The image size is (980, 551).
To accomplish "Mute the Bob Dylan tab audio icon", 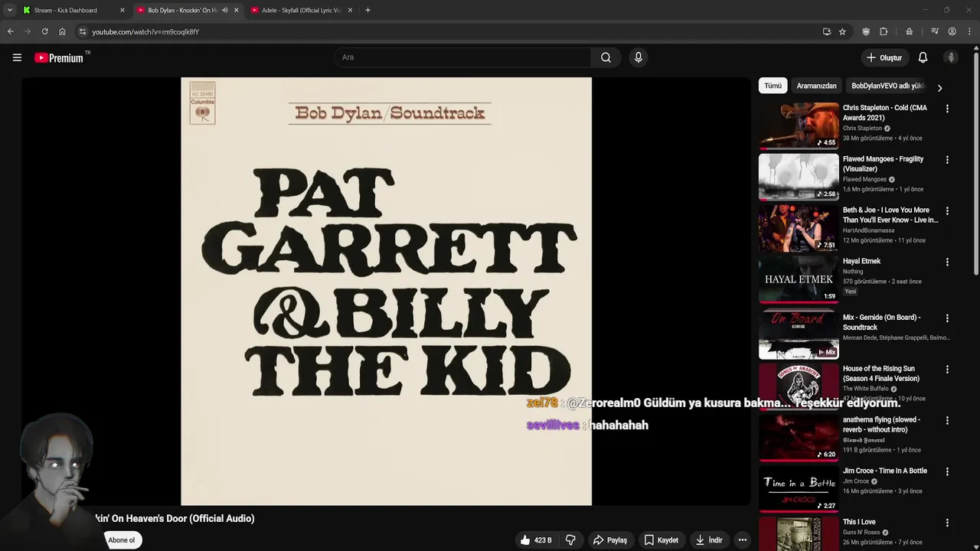I will click(224, 10).
